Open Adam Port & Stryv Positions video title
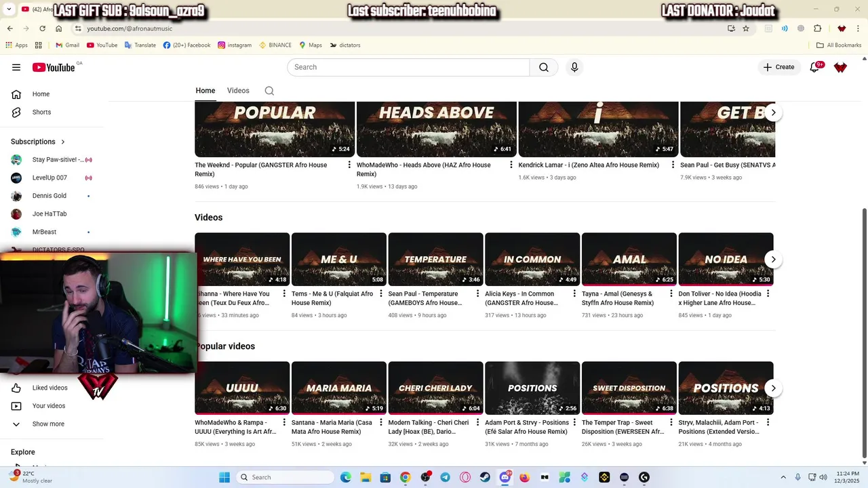The image size is (868, 488). [x=527, y=427]
